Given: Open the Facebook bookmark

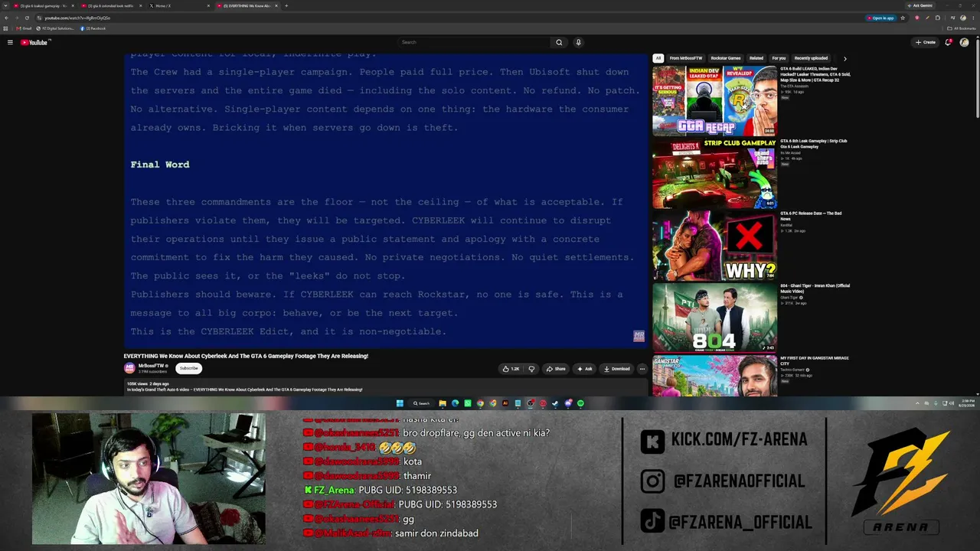Looking at the screenshot, I should pos(93,28).
